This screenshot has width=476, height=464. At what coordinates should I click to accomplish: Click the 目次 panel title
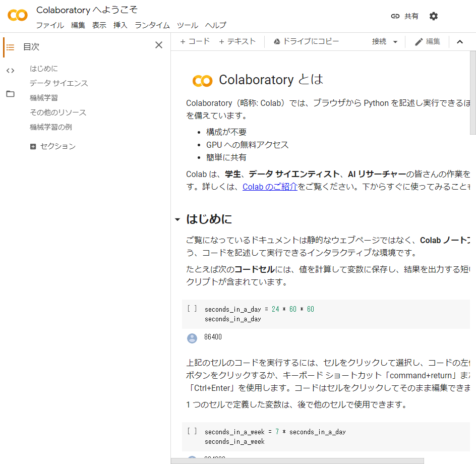[31, 47]
